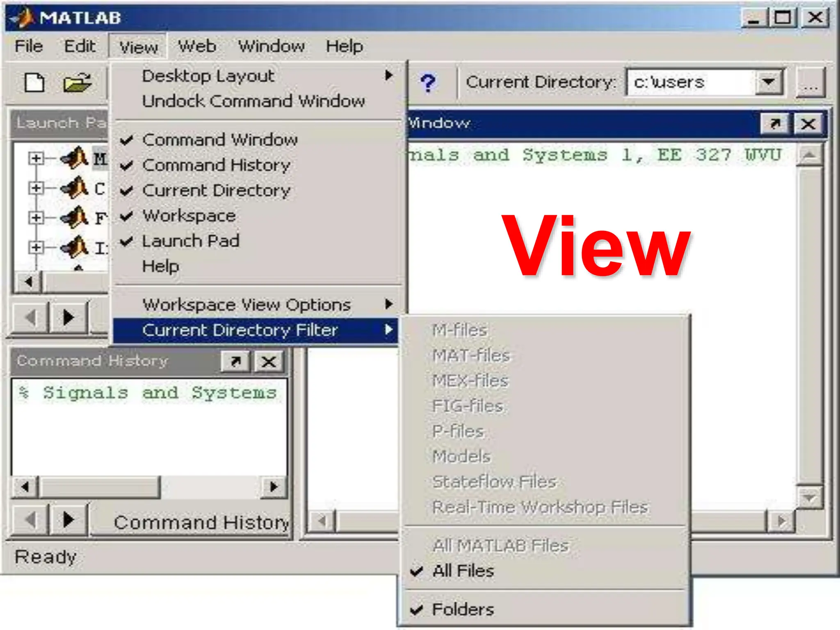Close the Command History panel
Viewport: 840px width, 630px height.
(x=269, y=362)
